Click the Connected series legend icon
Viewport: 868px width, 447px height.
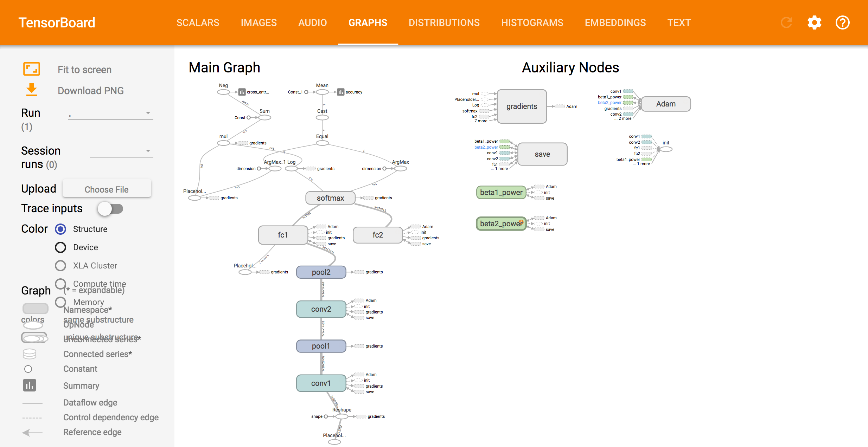pos(30,354)
